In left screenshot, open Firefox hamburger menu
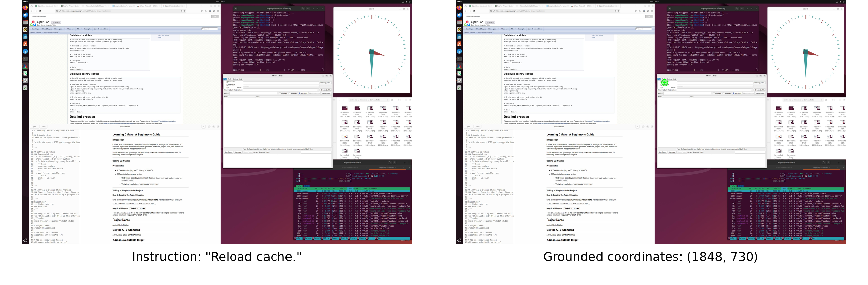Screen dimensions: 868x285 coord(218,11)
